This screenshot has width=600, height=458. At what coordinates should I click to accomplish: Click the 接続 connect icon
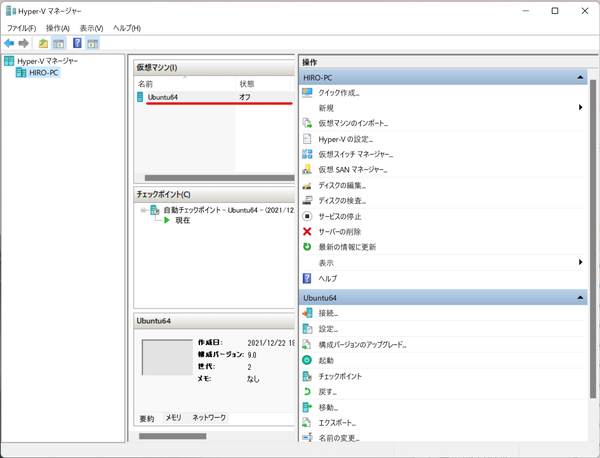click(x=307, y=313)
